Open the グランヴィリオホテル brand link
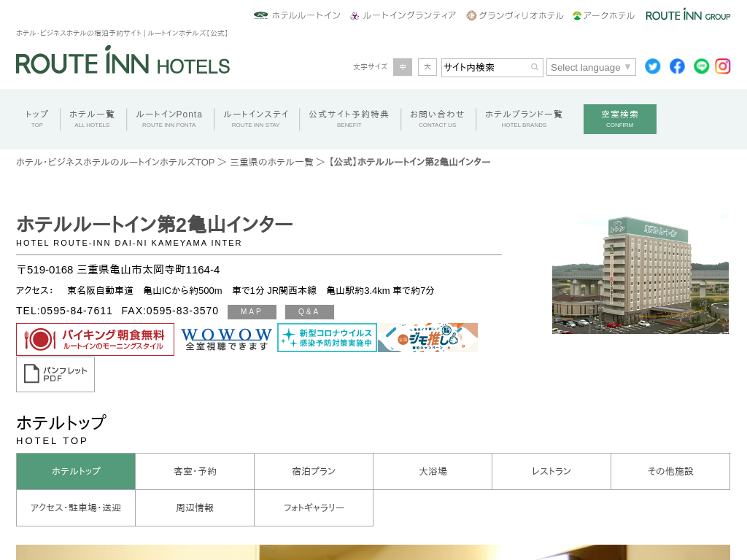 (515, 15)
